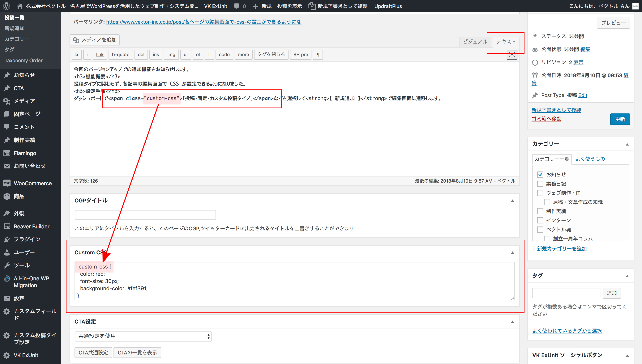Open the 共通設定を使用 dropdown
This screenshot has height=364, width=642.
pos(143,336)
